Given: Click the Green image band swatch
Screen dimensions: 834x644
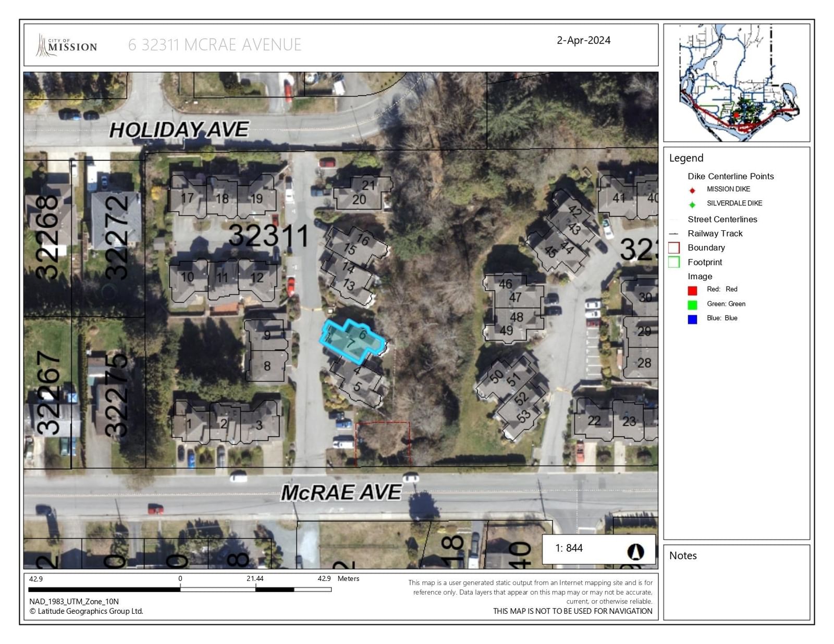Looking at the screenshot, I should tap(692, 305).
